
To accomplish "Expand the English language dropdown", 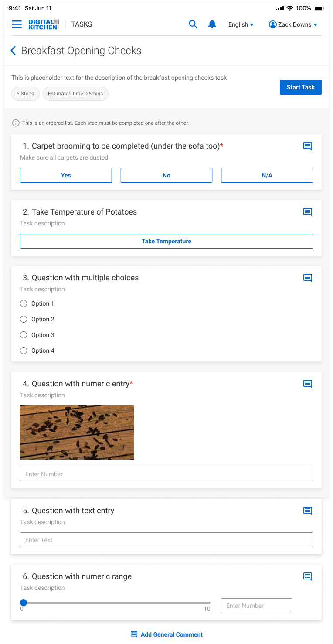I will click(241, 24).
